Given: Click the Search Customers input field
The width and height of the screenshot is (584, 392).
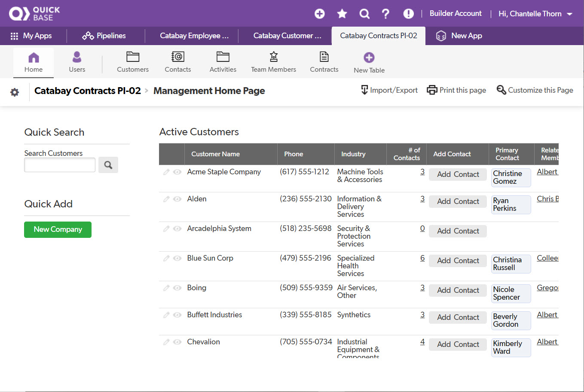Looking at the screenshot, I should click(60, 165).
